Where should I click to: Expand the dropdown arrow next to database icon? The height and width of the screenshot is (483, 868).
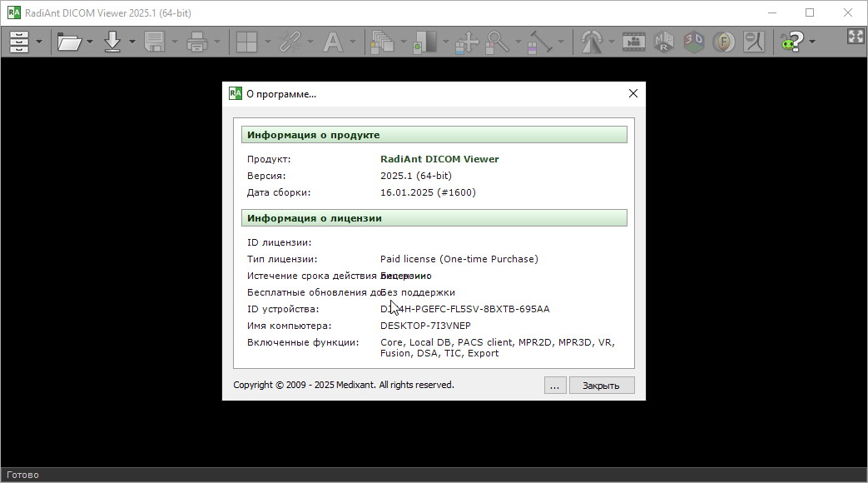pyautogui.click(x=39, y=42)
